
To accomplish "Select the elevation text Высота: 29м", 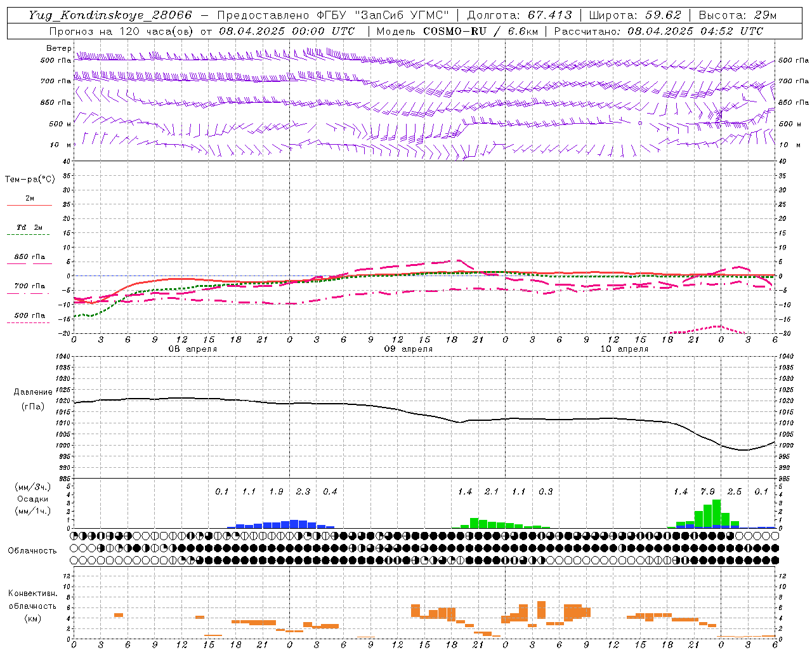I will [x=738, y=15].
